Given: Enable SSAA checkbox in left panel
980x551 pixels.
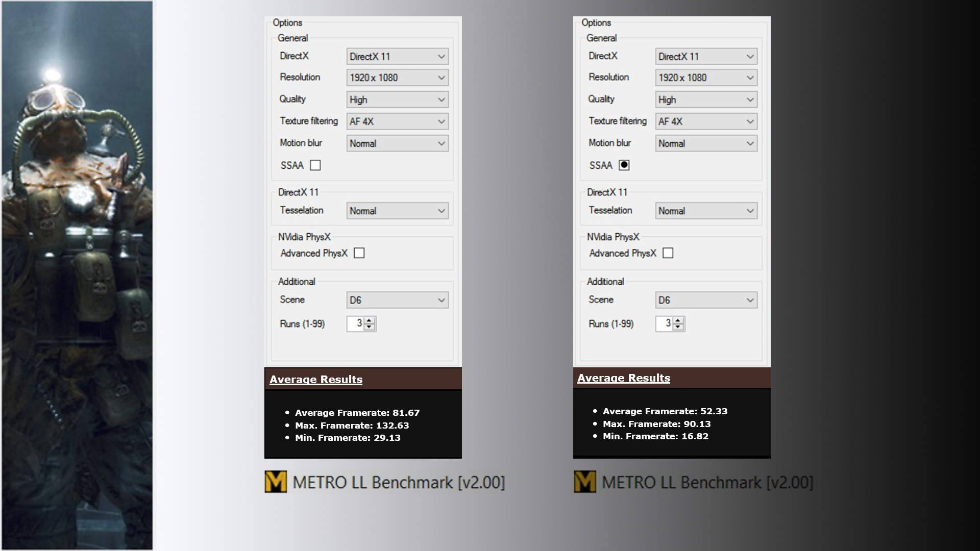Looking at the screenshot, I should click(315, 165).
